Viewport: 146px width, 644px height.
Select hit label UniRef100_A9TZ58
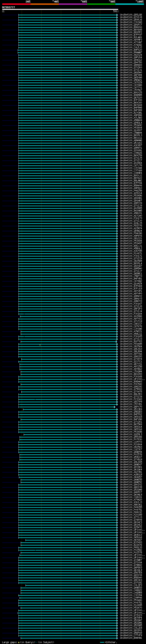click(x=131, y=366)
